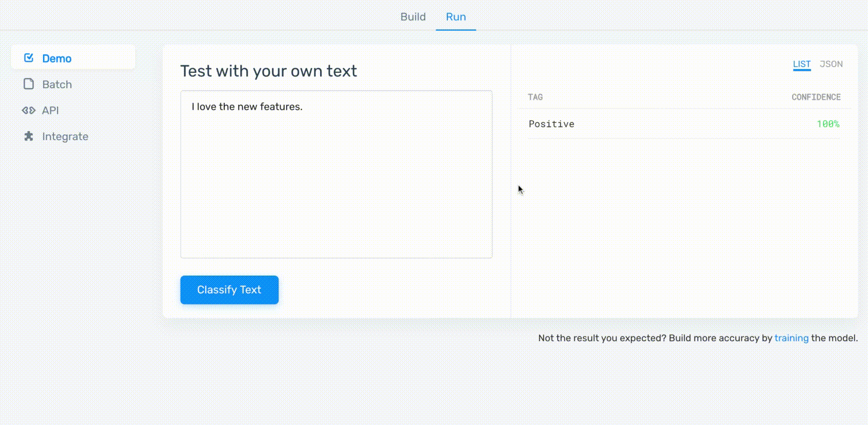Switch results to JSON view

(831, 64)
